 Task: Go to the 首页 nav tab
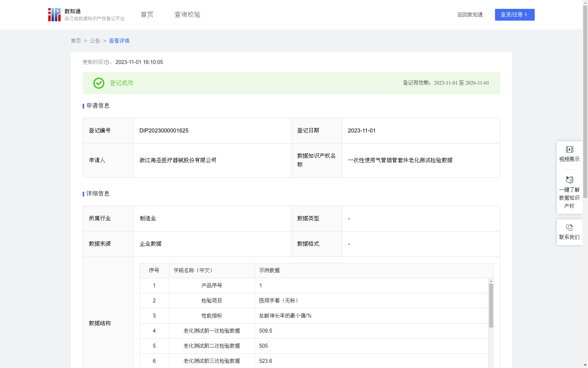click(147, 15)
